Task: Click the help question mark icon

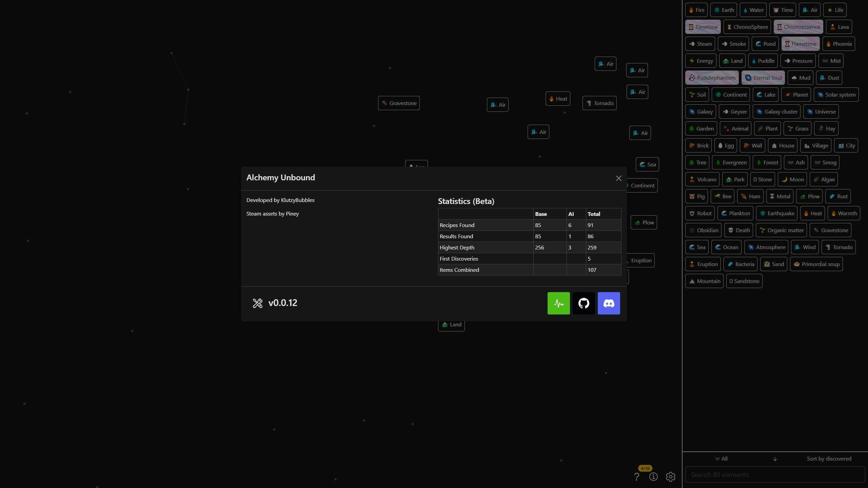Action: (637, 476)
